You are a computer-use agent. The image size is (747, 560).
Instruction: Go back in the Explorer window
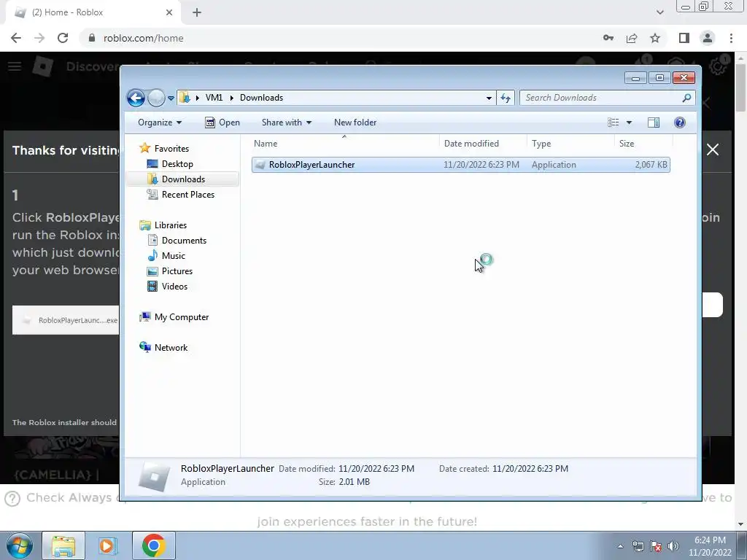[136, 98]
